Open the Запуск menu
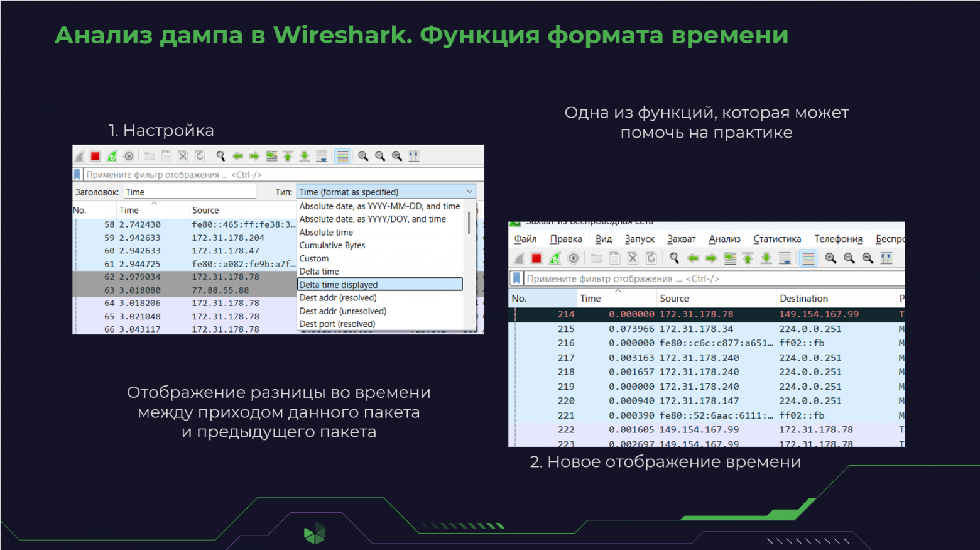Image resolution: width=980 pixels, height=550 pixels. tap(640, 239)
